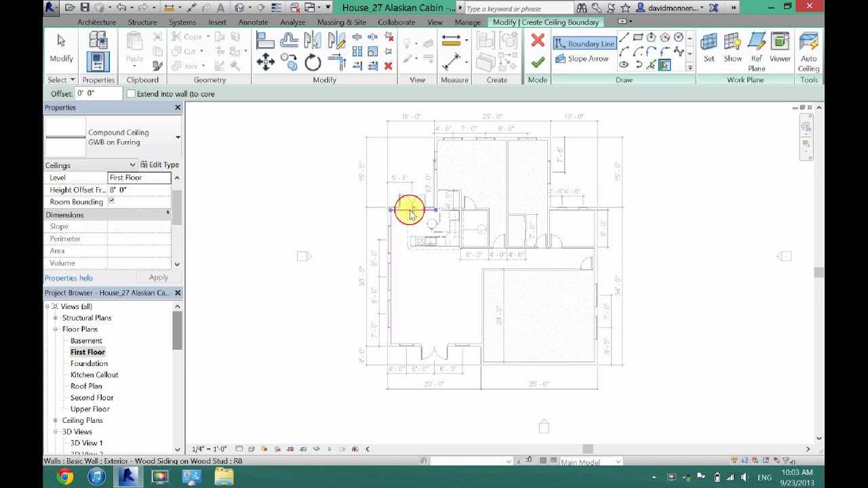Click Aligned Dimension tool in Measure panel
Image resolution: width=868 pixels, height=488 pixels.
pyautogui.click(x=451, y=62)
